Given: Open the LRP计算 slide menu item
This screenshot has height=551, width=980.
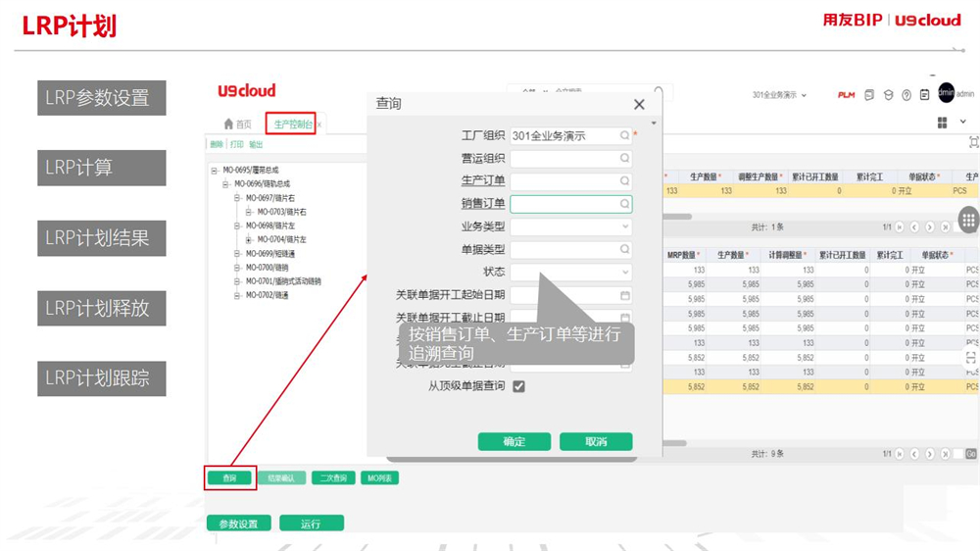Looking at the screenshot, I should click(x=102, y=168).
